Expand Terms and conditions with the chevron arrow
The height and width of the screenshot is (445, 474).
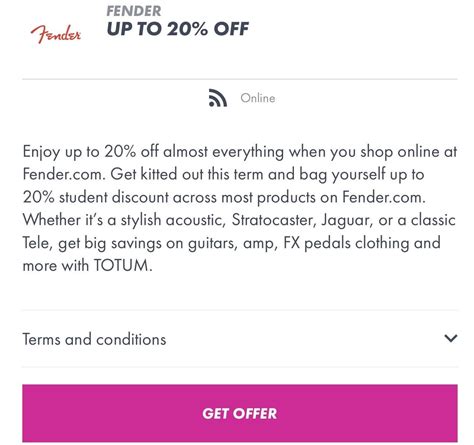[x=451, y=338]
